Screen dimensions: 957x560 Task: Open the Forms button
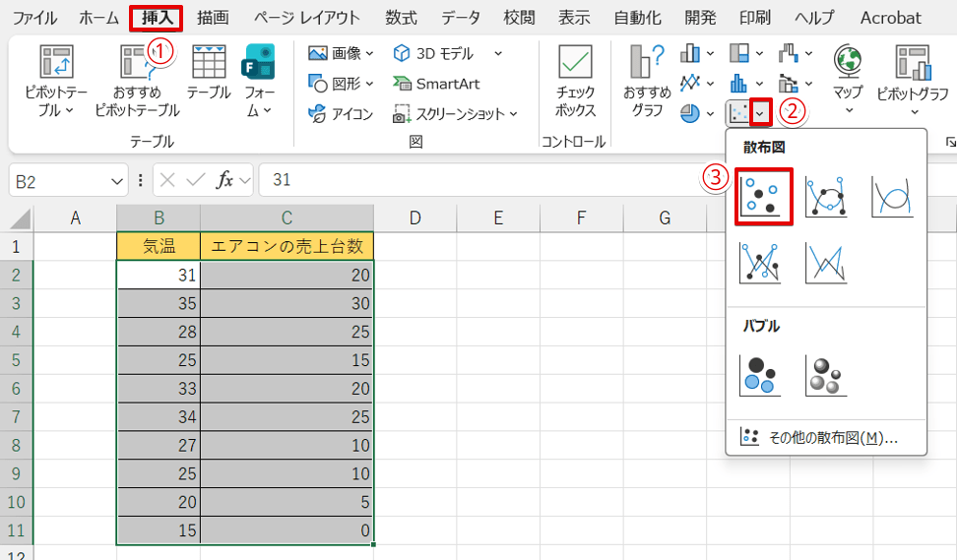click(x=258, y=80)
